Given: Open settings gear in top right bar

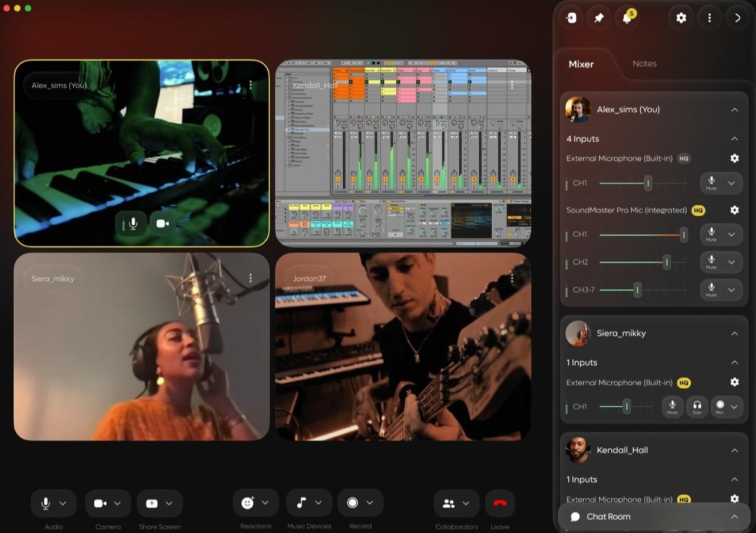Looking at the screenshot, I should (681, 18).
